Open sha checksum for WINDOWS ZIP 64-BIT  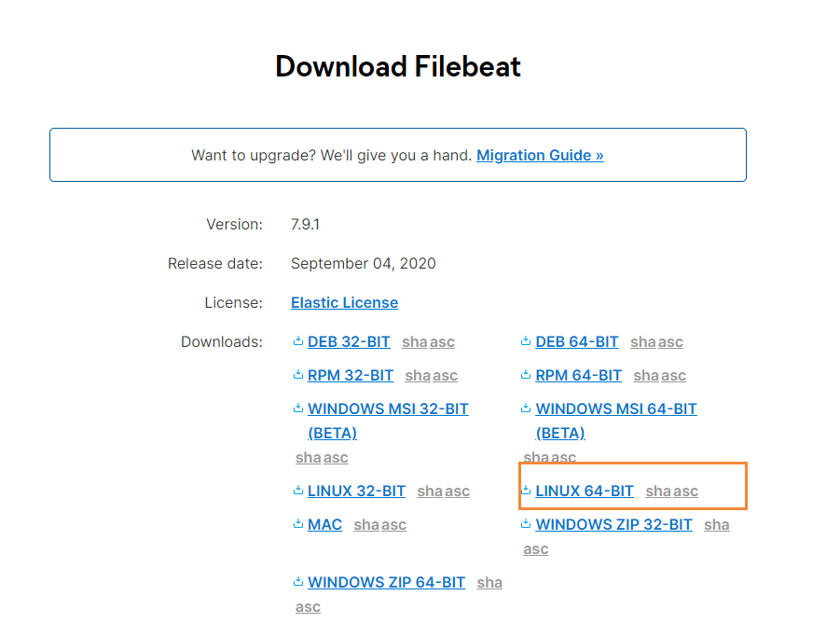coord(489,582)
